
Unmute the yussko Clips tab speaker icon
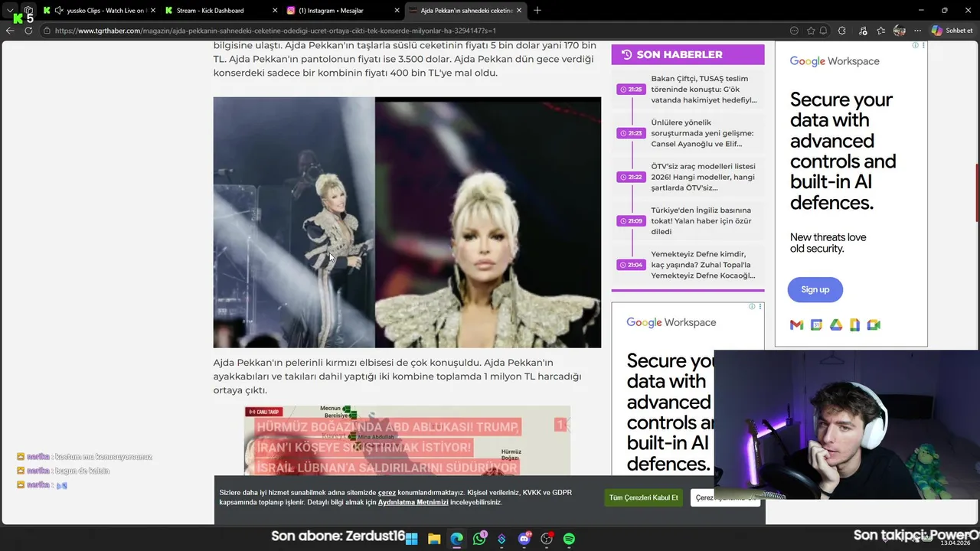click(x=59, y=11)
